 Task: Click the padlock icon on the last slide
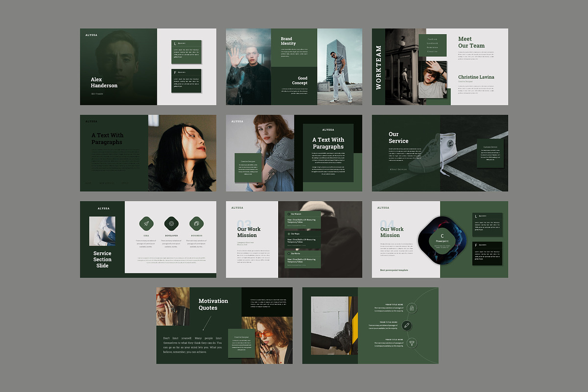click(412, 308)
